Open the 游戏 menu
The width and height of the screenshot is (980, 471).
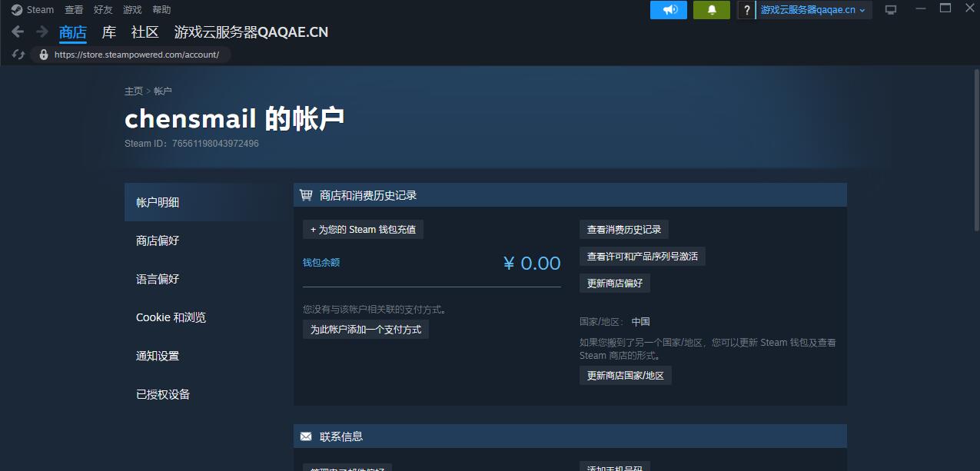click(132, 10)
